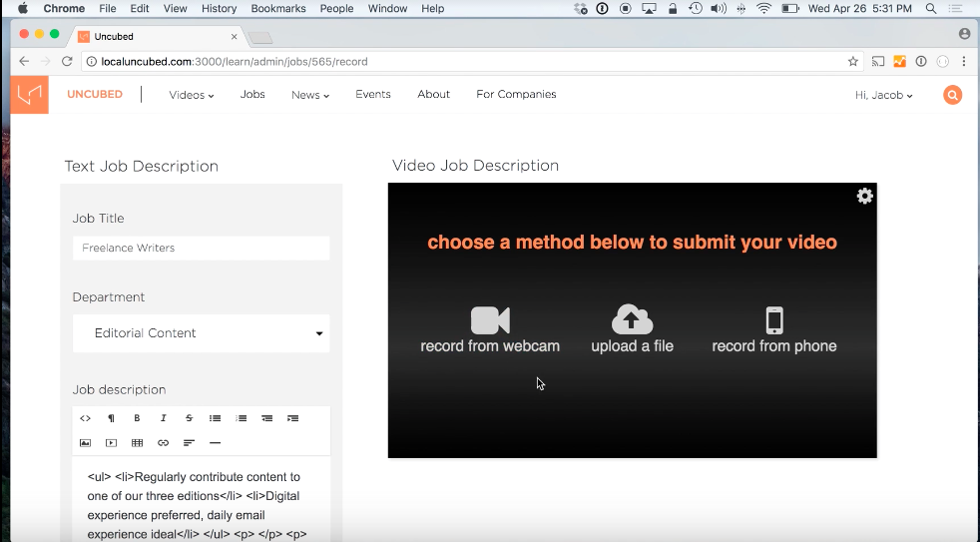Choose upload a file option
Viewport: 980px width, 542px height.
click(632, 329)
